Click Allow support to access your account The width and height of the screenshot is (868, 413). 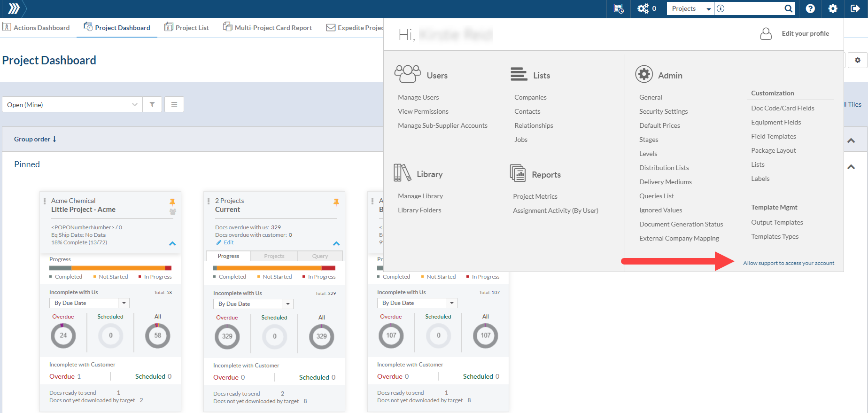(789, 263)
